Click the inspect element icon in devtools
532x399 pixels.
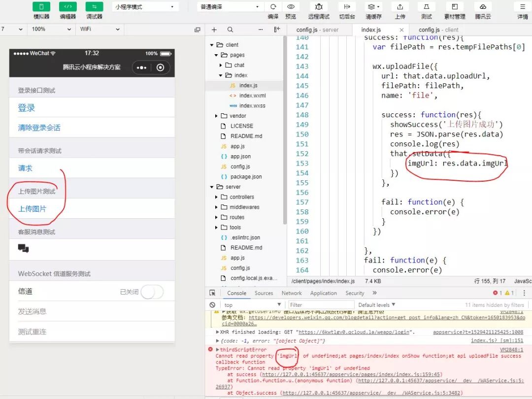point(212,293)
